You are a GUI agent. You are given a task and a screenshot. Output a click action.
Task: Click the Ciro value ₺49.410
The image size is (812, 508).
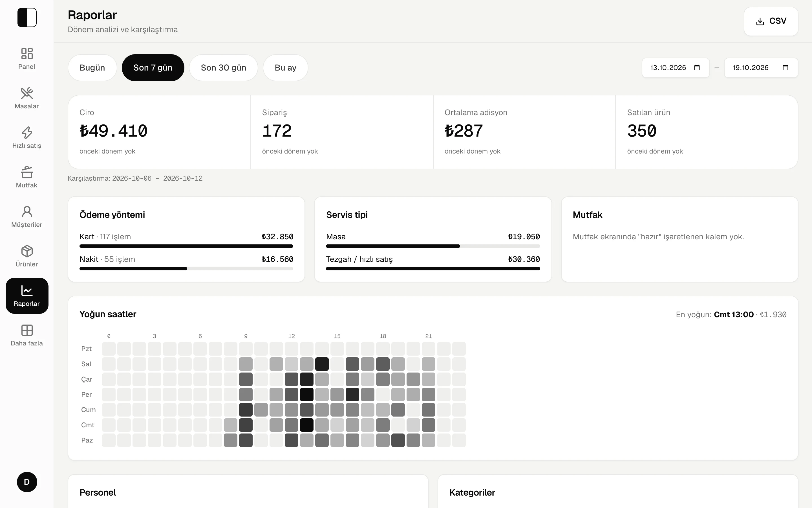pos(113,131)
